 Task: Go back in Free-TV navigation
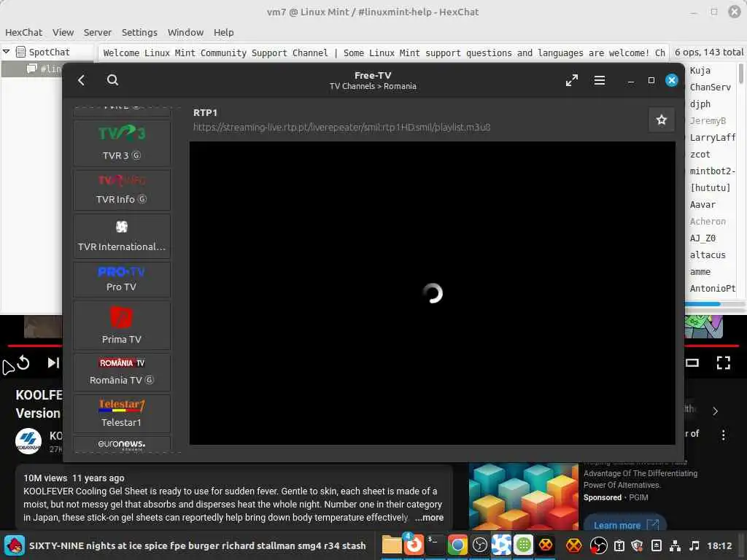81,80
